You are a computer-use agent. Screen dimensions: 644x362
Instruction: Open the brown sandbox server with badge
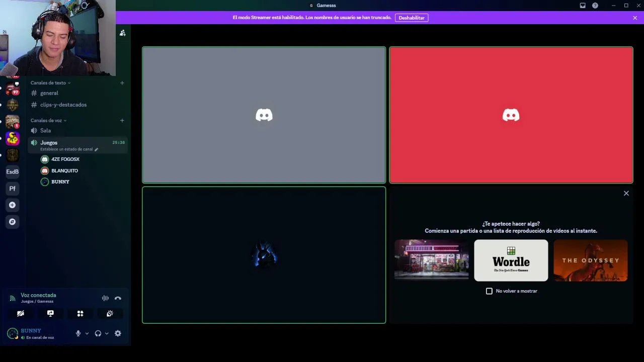[13, 122]
